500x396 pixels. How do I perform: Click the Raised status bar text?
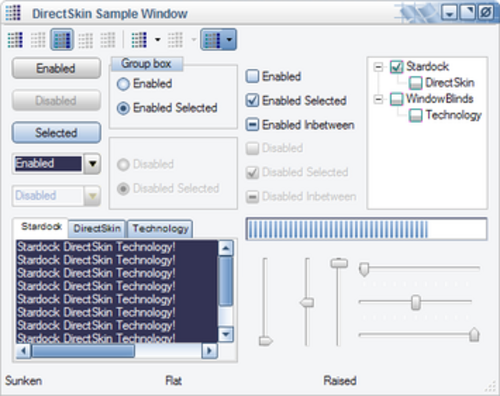pyautogui.click(x=340, y=381)
